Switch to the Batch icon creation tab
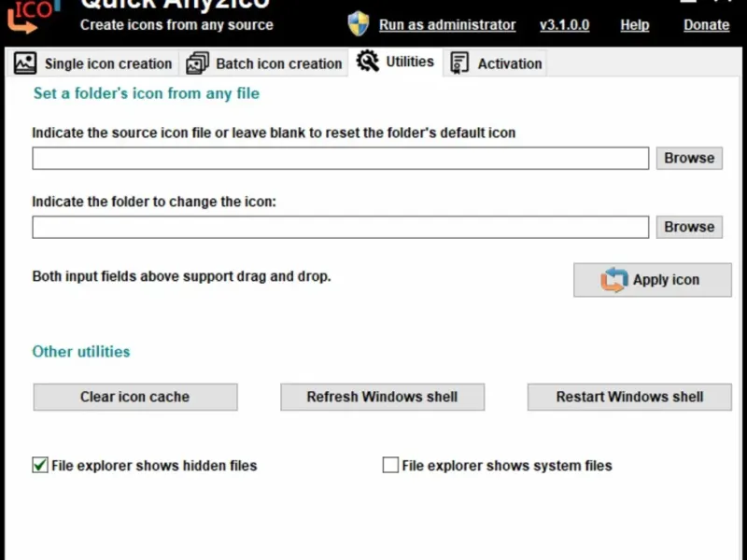747x560 pixels. [x=264, y=63]
